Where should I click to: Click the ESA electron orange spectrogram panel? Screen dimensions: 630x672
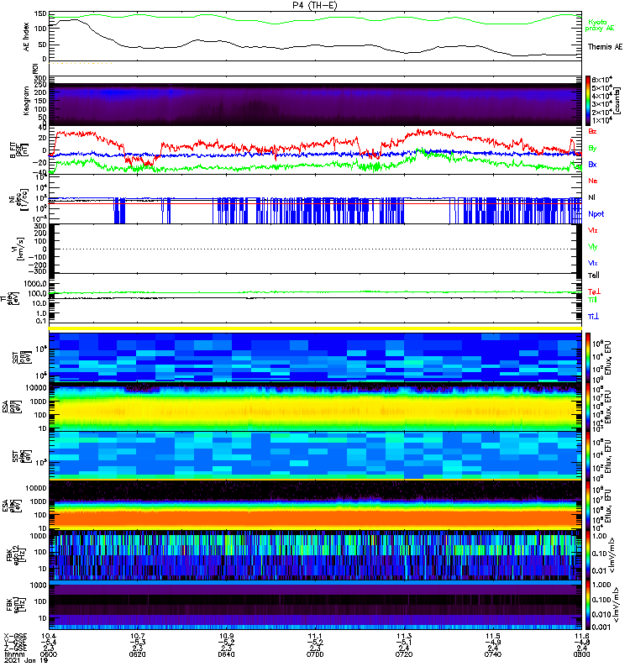tap(315, 506)
